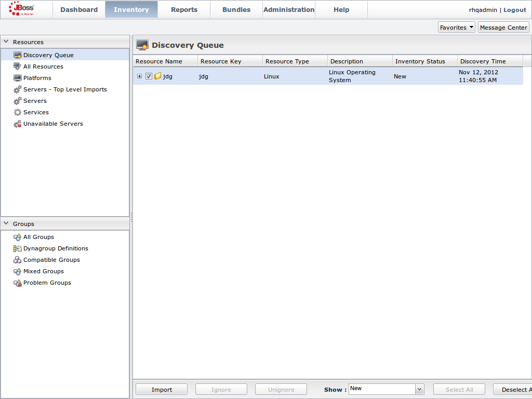The height and width of the screenshot is (399, 532).
Task: Click the Dynagroup Definitions icon
Action: pyautogui.click(x=18, y=248)
